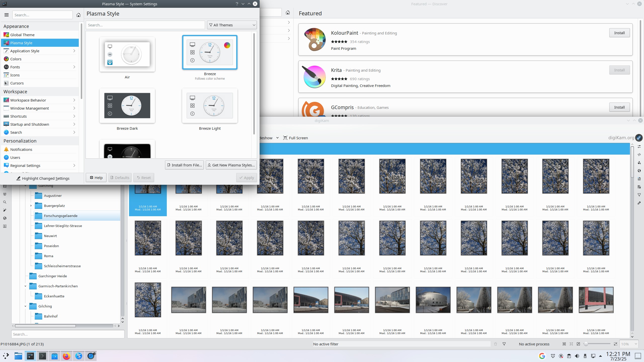Image resolution: width=644 pixels, height=362 pixels.
Task: Select Cursors settings entry
Action: pos(40,83)
